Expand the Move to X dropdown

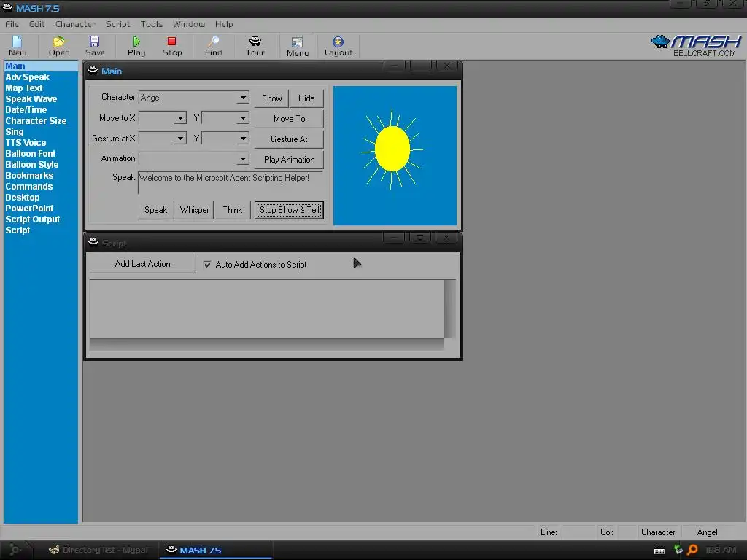coord(180,118)
